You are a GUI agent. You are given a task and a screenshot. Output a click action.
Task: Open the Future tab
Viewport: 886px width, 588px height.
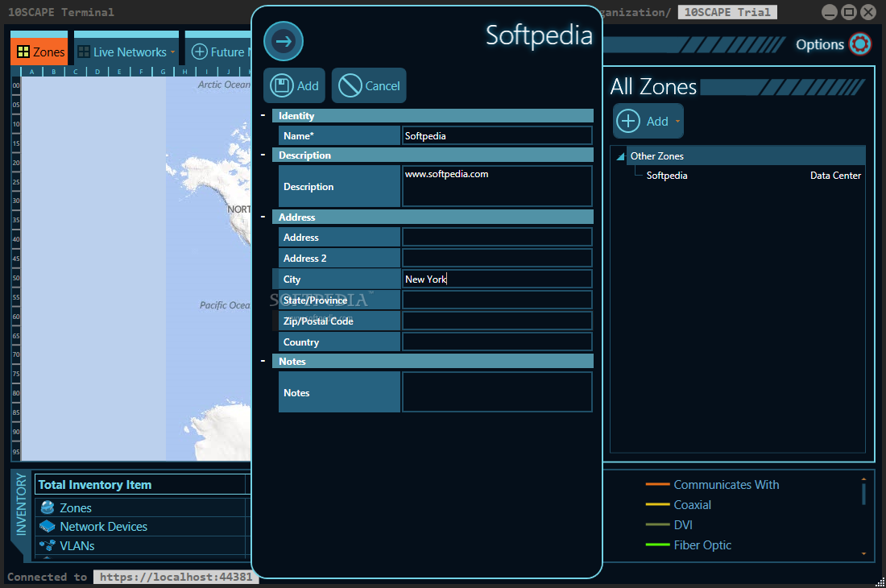218,52
